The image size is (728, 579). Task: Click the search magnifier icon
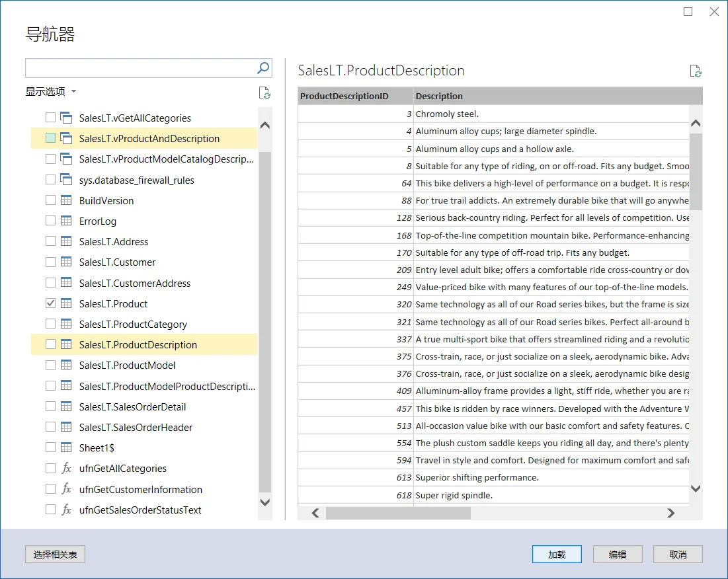point(263,68)
